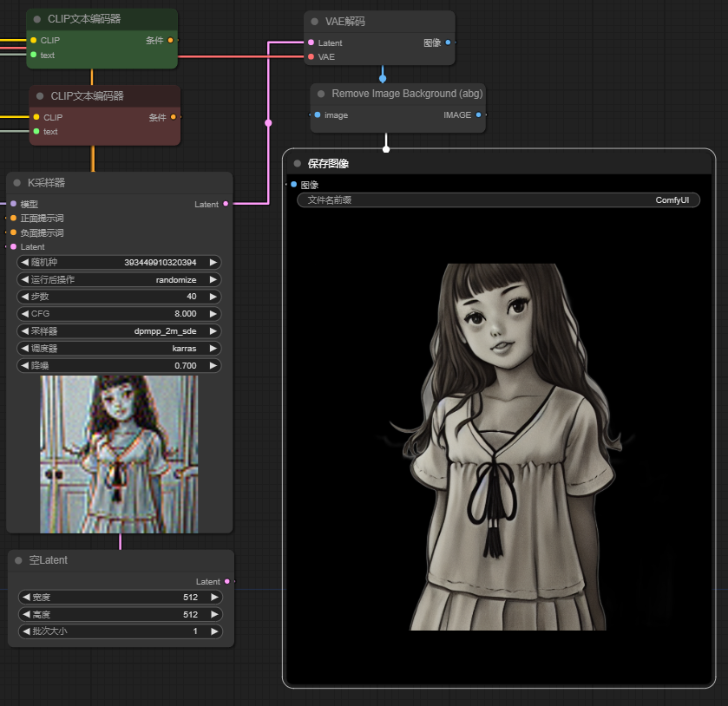
Task: Toggle collapse on the green CLIP文本编码器 node
Action: point(37,19)
